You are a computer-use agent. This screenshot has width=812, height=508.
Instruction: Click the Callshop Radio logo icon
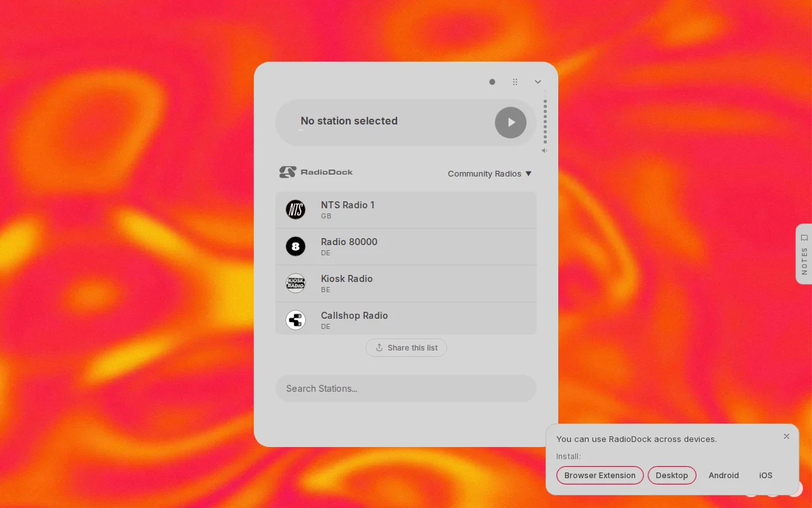pyautogui.click(x=296, y=320)
